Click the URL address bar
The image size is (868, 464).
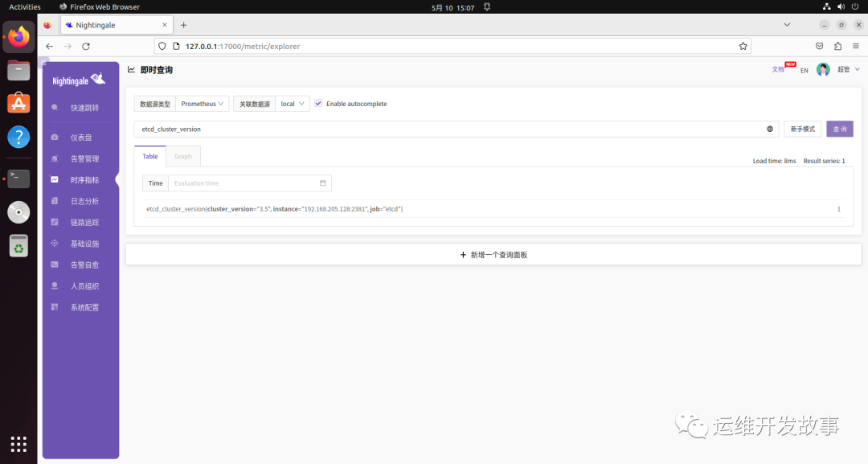(454, 47)
